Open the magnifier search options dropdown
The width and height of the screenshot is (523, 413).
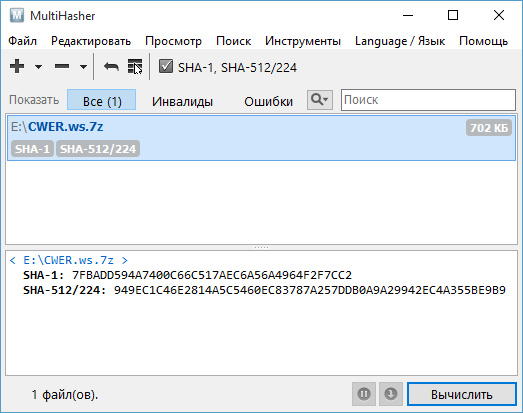pos(320,100)
